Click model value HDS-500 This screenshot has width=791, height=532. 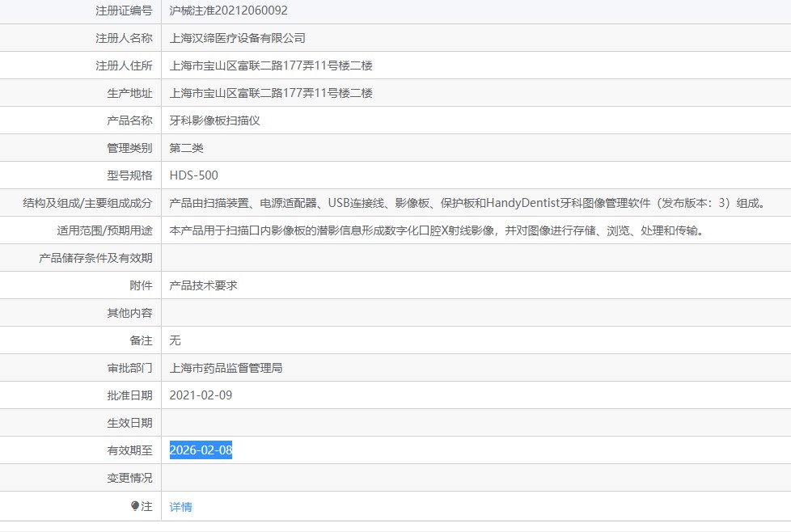coord(194,175)
